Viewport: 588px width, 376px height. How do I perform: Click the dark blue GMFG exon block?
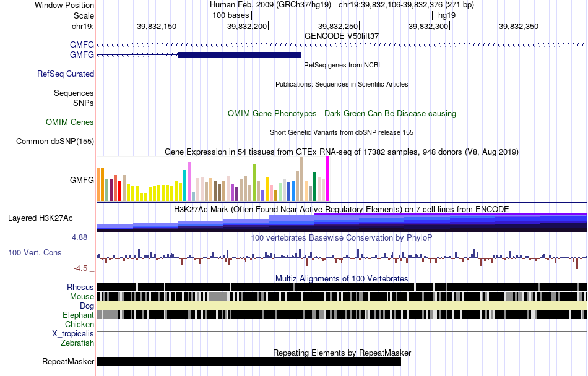(240, 54)
